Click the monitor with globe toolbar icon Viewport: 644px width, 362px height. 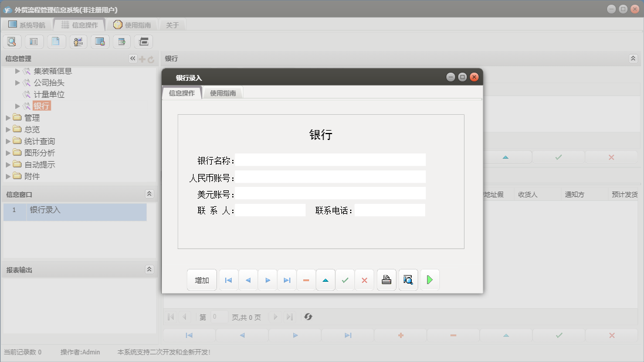pos(100,41)
